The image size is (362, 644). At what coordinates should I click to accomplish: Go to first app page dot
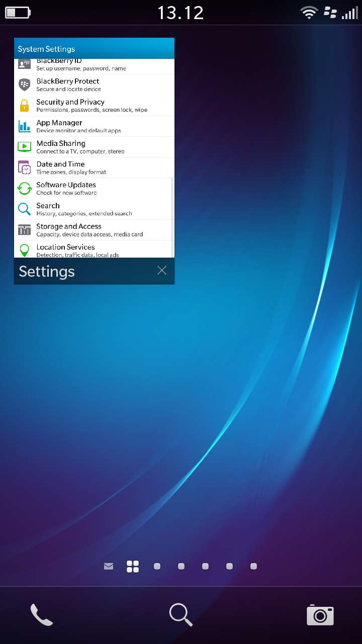coord(157,567)
